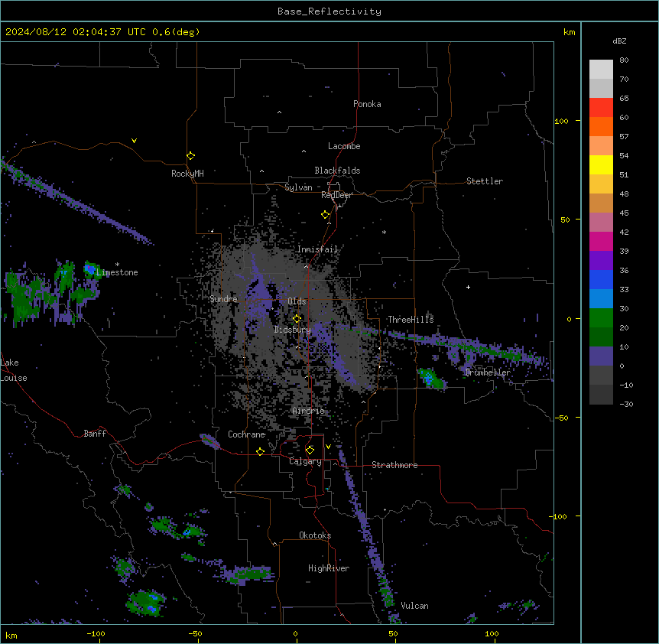Select the Innisfail label

tap(317, 249)
